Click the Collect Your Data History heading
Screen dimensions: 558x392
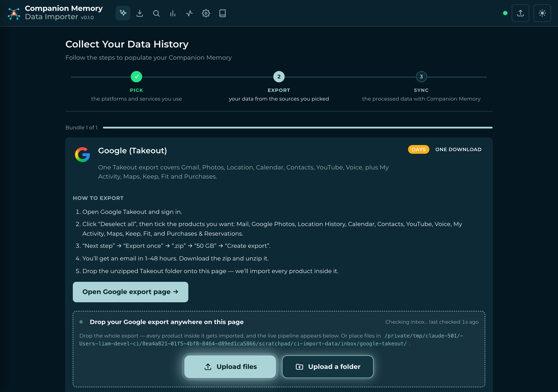[127, 44]
